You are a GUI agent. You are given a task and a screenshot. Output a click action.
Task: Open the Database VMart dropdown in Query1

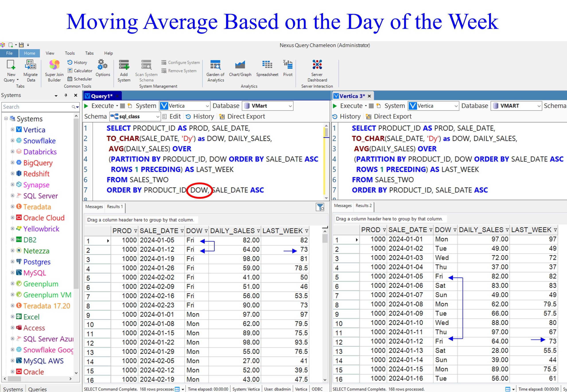point(290,106)
